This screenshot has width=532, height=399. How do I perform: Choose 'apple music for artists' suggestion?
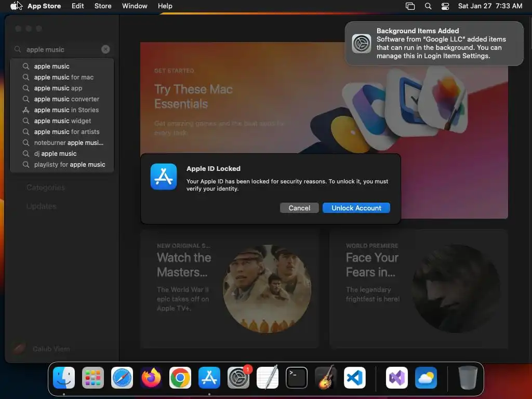(62, 131)
